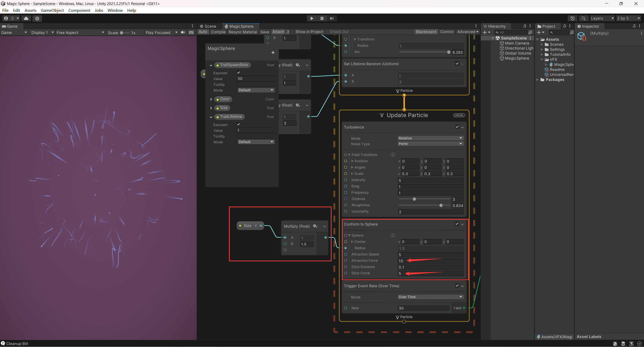This screenshot has height=347, width=644.
Task: Open the cloud services icon
Action: coord(26,18)
